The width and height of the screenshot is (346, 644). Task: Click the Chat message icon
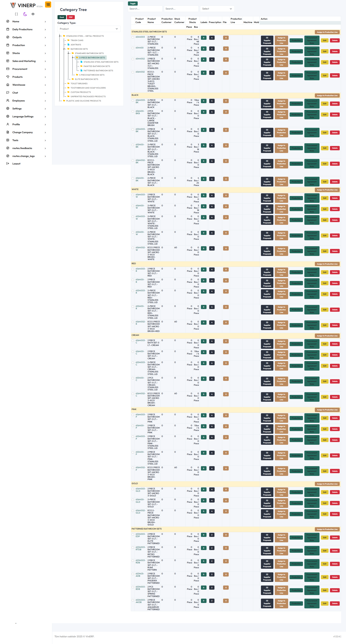[8, 93]
